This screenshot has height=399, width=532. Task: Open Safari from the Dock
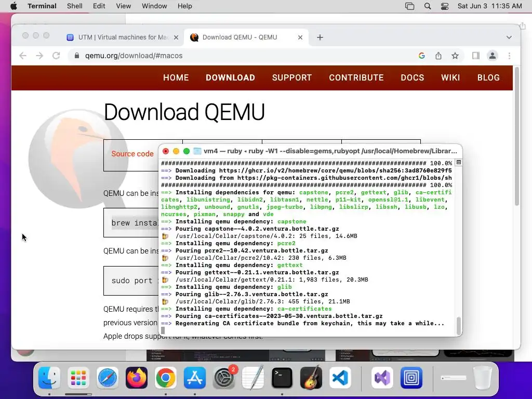pos(108,378)
